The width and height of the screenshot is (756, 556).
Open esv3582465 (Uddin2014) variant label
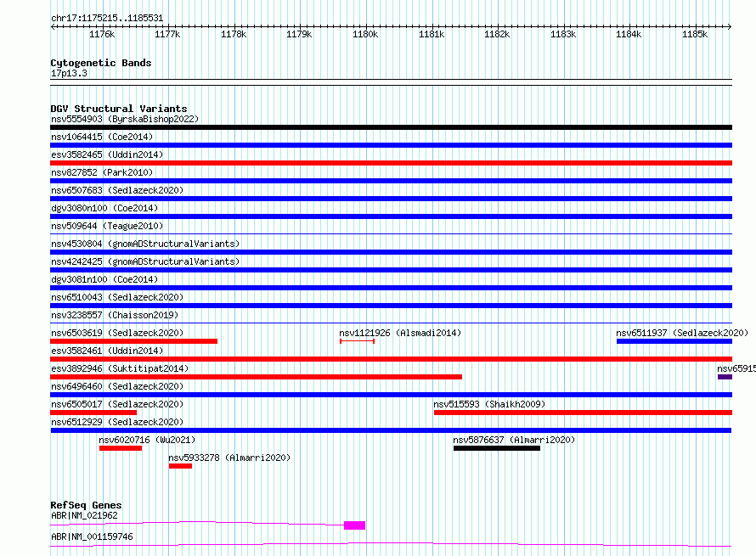107,154
